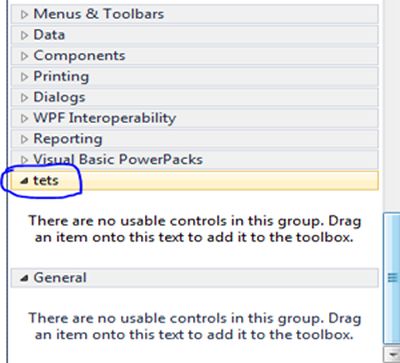Select the Menus & Toolbars header label
400x363 pixels.
click(x=99, y=14)
